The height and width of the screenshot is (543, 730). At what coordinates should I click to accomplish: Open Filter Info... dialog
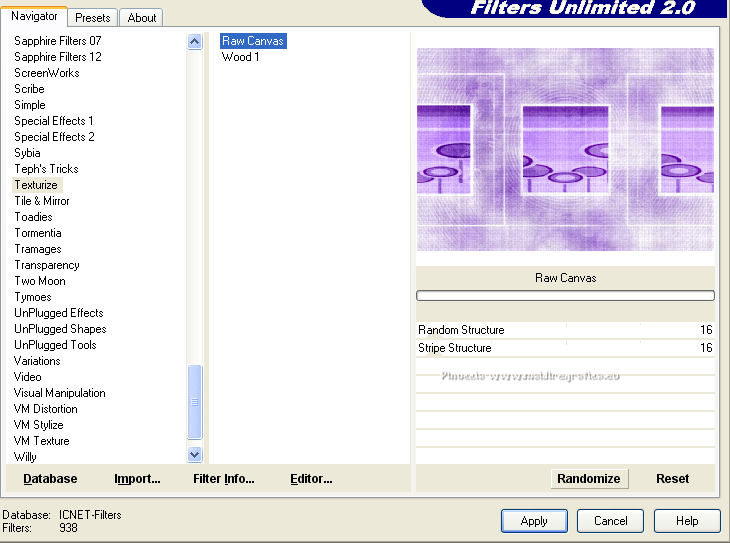223,479
